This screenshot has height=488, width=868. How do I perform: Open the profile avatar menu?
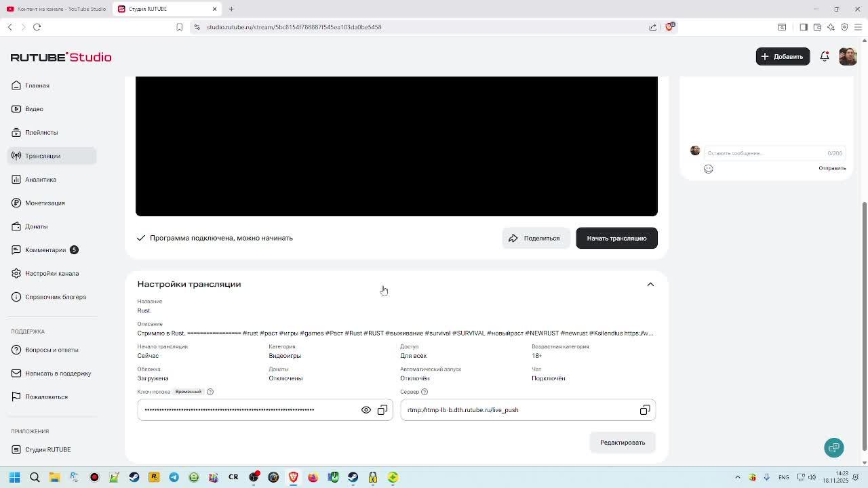pos(848,57)
